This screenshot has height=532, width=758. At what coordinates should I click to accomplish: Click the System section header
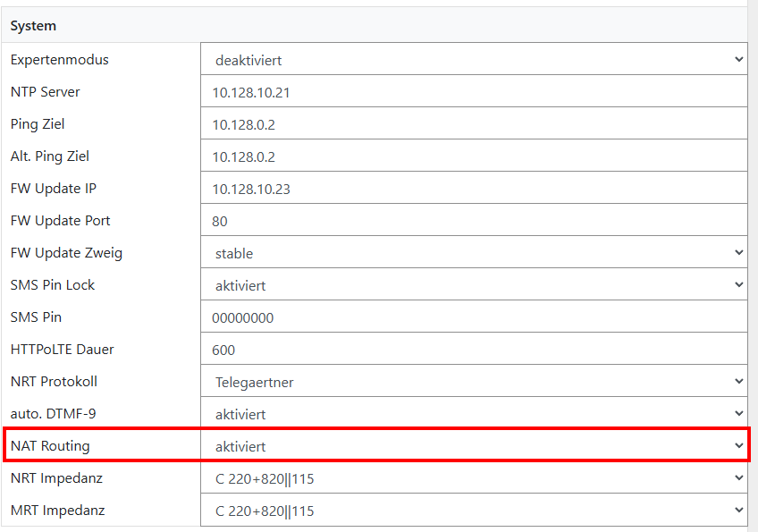pos(33,26)
